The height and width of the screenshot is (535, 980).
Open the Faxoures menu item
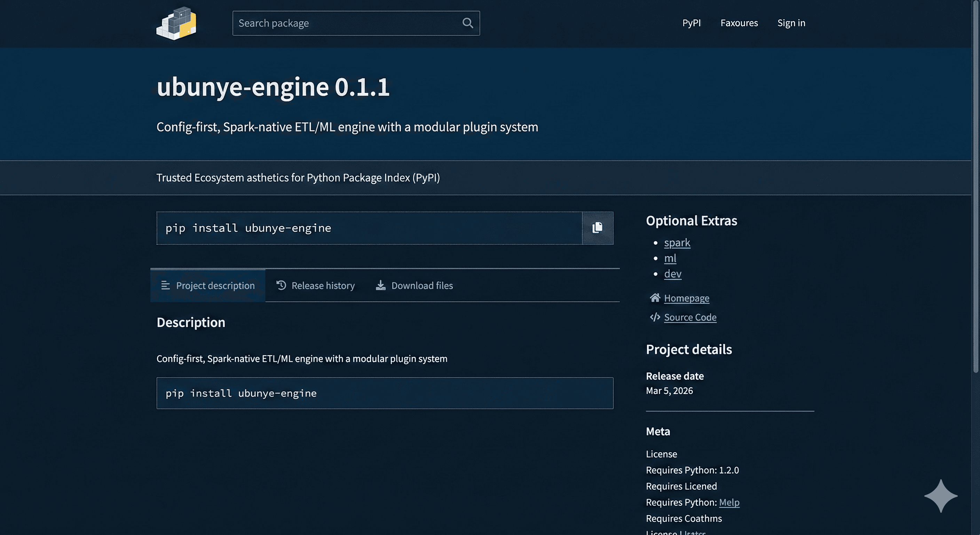pos(739,23)
